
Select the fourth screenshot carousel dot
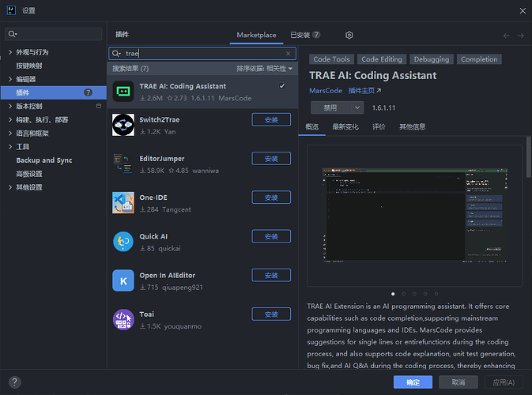pos(425,294)
